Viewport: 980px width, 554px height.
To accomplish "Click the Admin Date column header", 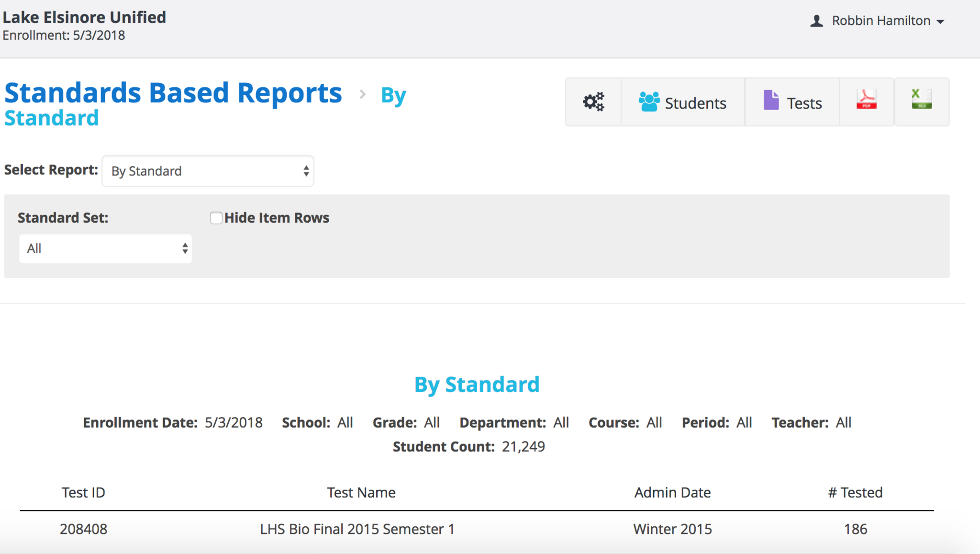I will (x=672, y=492).
